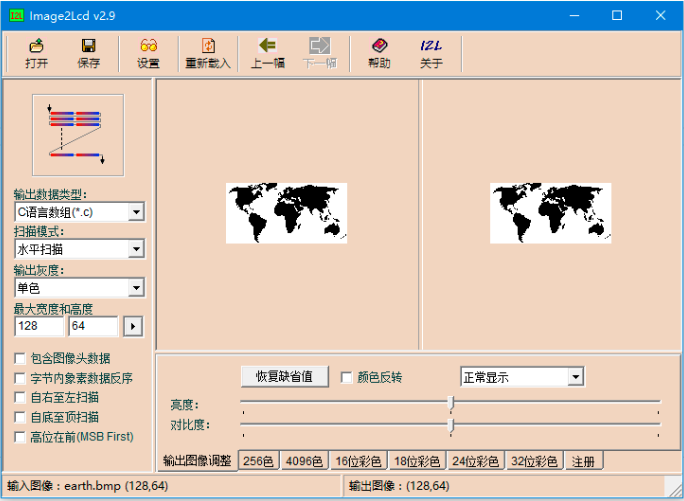Screen dimensions: 684x501
Task: Click the max width field showing 128
Action: tap(39, 326)
